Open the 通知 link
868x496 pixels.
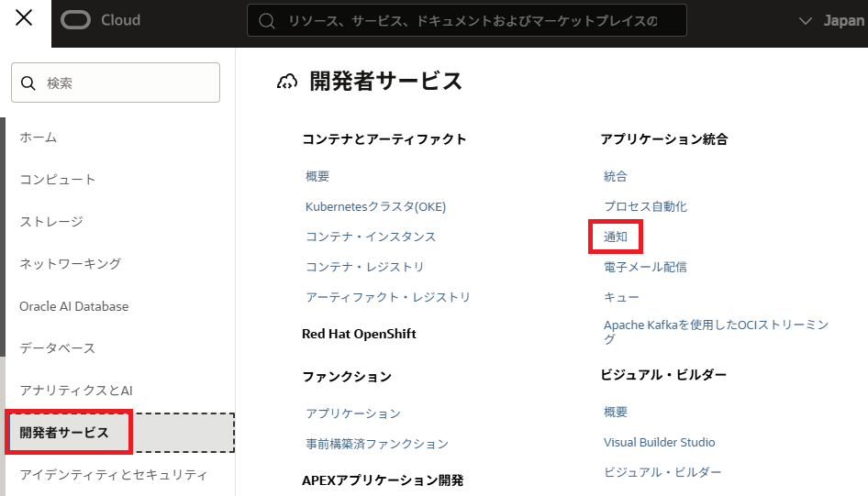click(x=616, y=237)
